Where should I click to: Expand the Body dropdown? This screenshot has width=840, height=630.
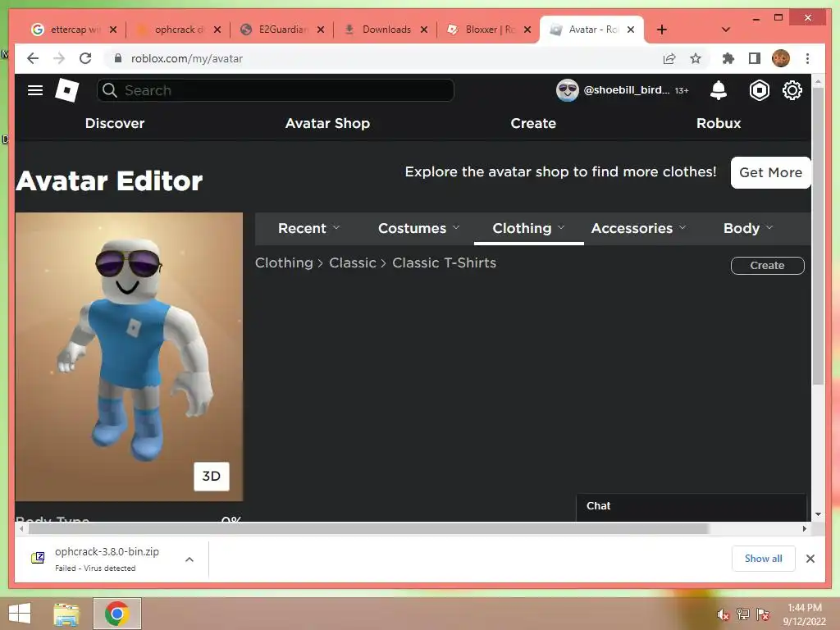tap(748, 228)
